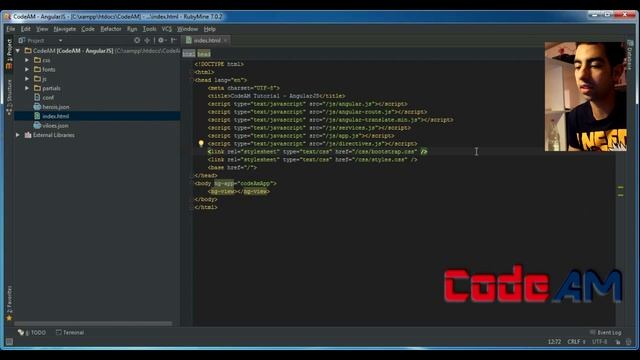The height and width of the screenshot is (360, 640).
Task: Open the Window menu
Action: click(x=187, y=29)
